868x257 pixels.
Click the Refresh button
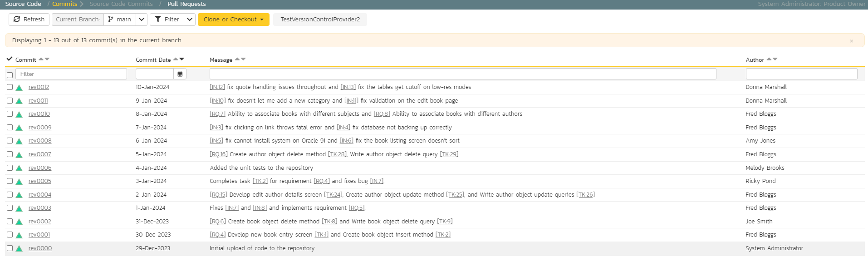(x=29, y=20)
